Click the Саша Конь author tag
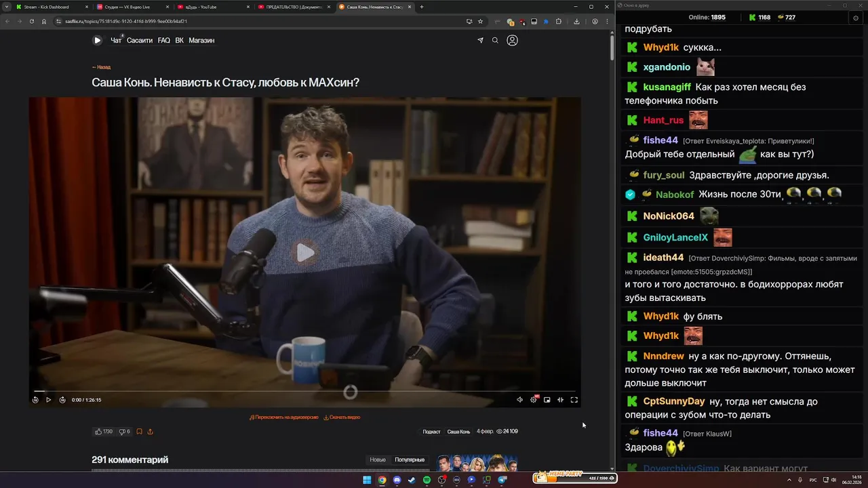The width and height of the screenshot is (868, 488). coord(458,432)
